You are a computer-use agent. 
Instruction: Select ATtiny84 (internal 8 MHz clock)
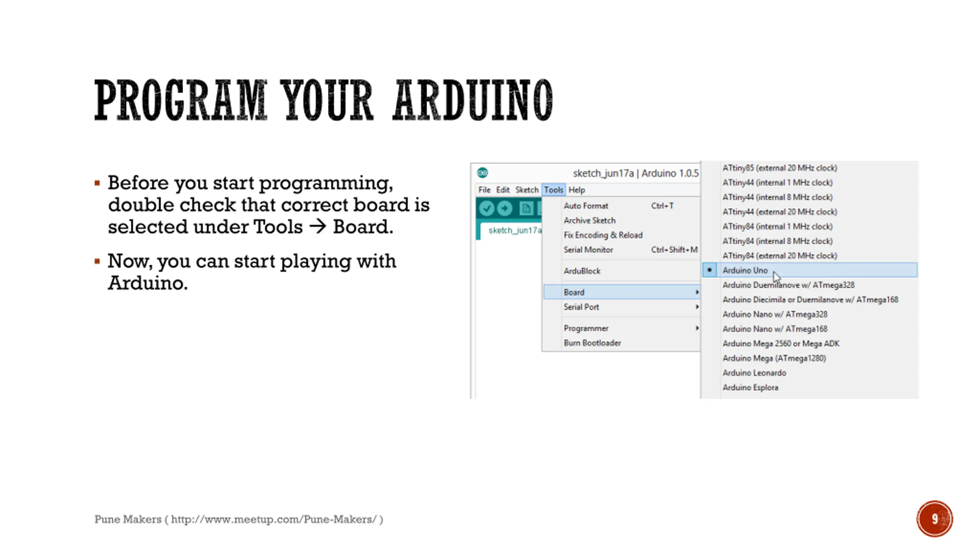810,241
